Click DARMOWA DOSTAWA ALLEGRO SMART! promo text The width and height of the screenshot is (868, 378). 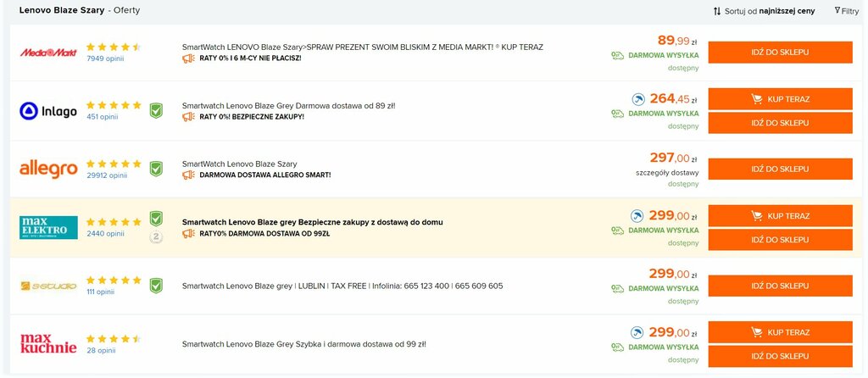pos(265,175)
